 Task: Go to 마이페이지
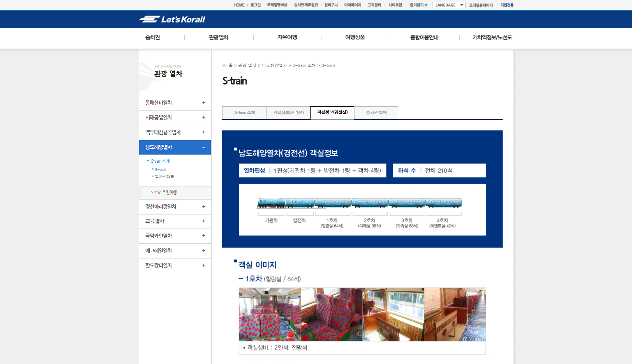[353, 5]
